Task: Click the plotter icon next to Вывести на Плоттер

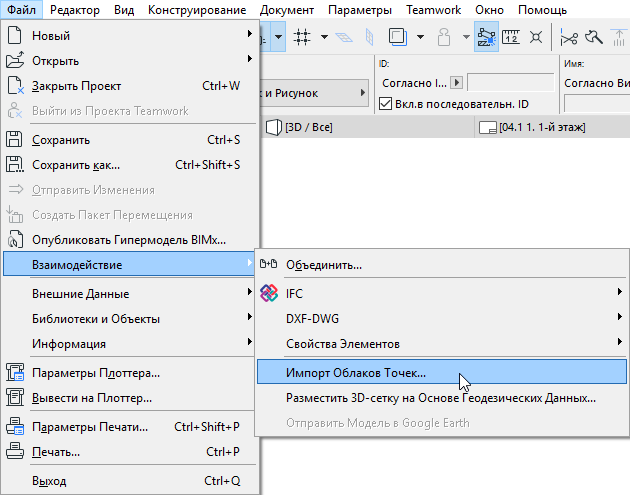Action: (x=15, y=397)
